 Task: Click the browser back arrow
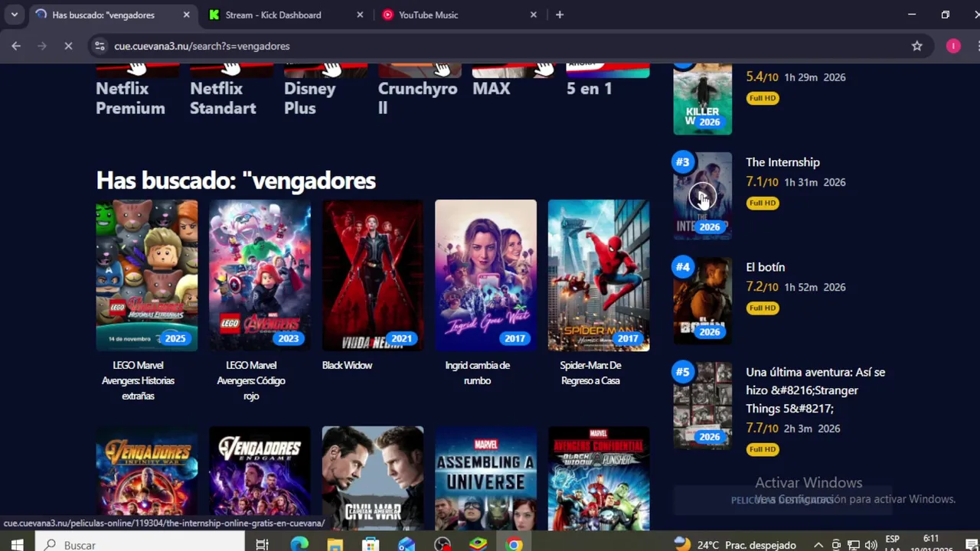click(16, 46)
